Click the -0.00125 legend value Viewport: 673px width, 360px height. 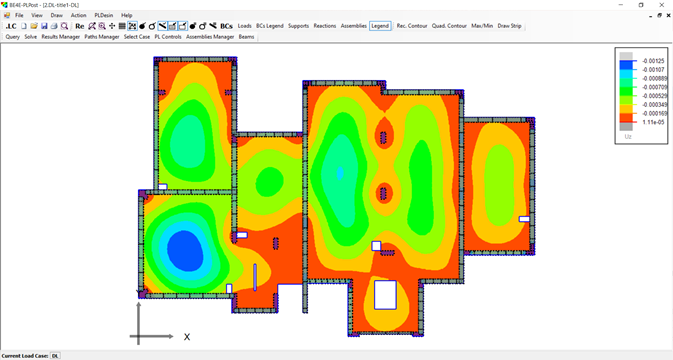[653, 61]
